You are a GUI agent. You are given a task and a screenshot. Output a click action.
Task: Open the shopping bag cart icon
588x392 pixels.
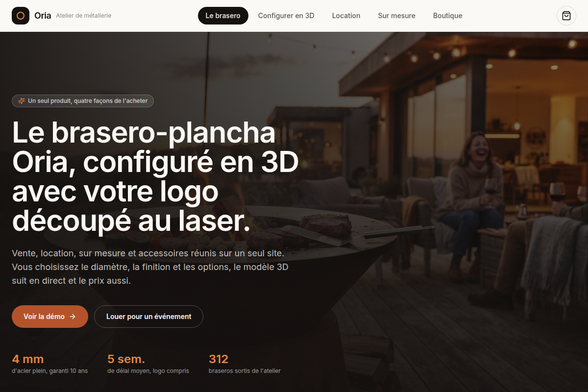566,16
